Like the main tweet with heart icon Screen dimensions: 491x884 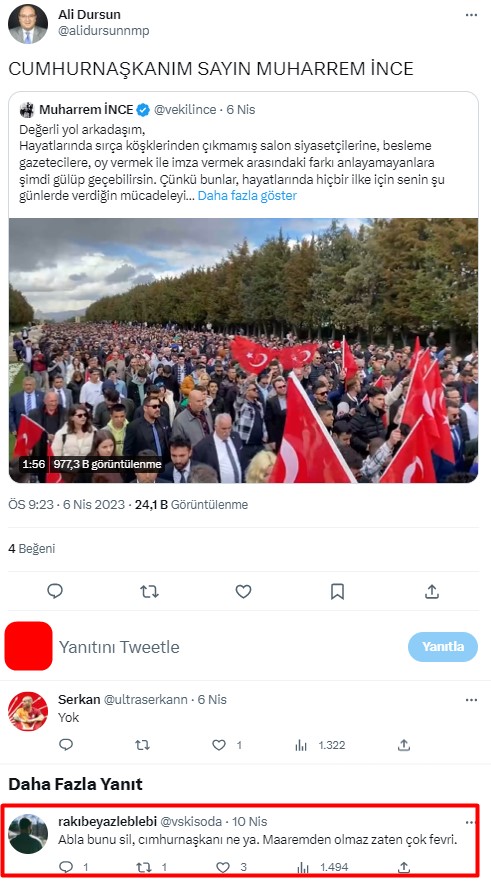[x=243, y=591]
